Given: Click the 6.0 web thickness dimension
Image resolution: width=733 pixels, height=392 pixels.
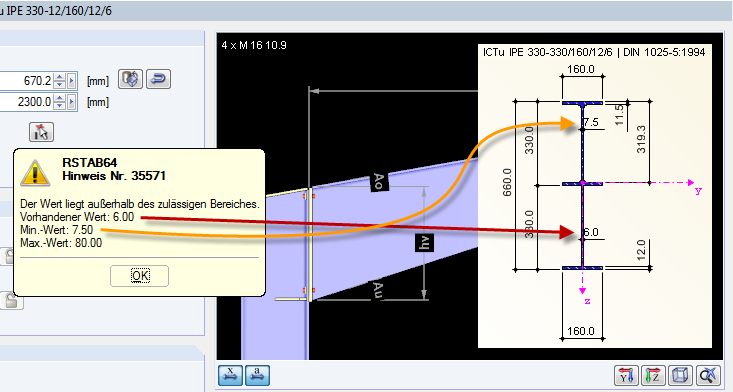Looking at the screenshot, I should coord(591,232).
